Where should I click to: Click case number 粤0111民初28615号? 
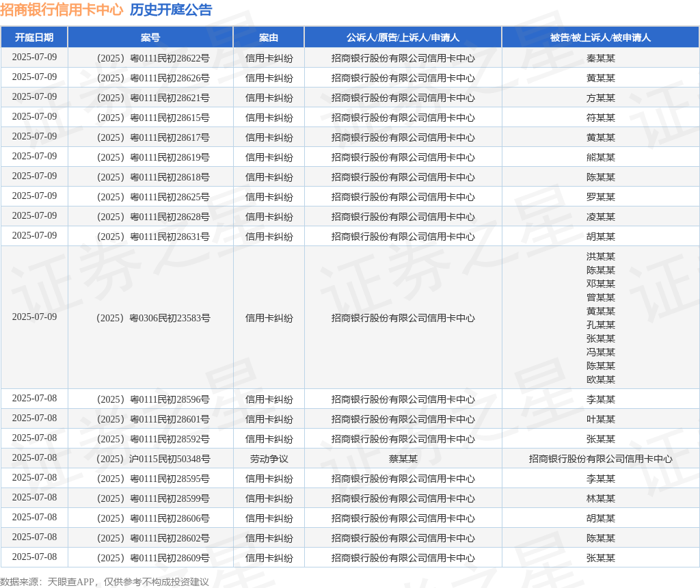153,118
